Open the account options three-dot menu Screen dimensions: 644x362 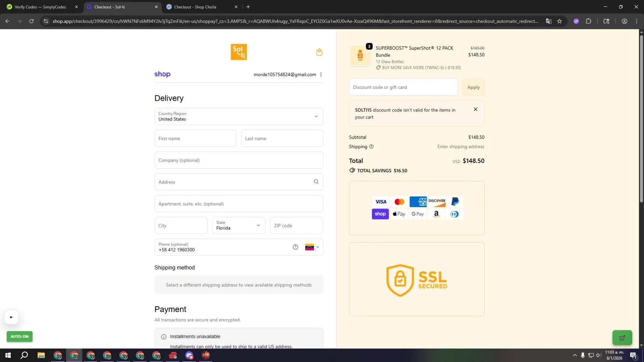pyautogui.click(x=321, y=75)
